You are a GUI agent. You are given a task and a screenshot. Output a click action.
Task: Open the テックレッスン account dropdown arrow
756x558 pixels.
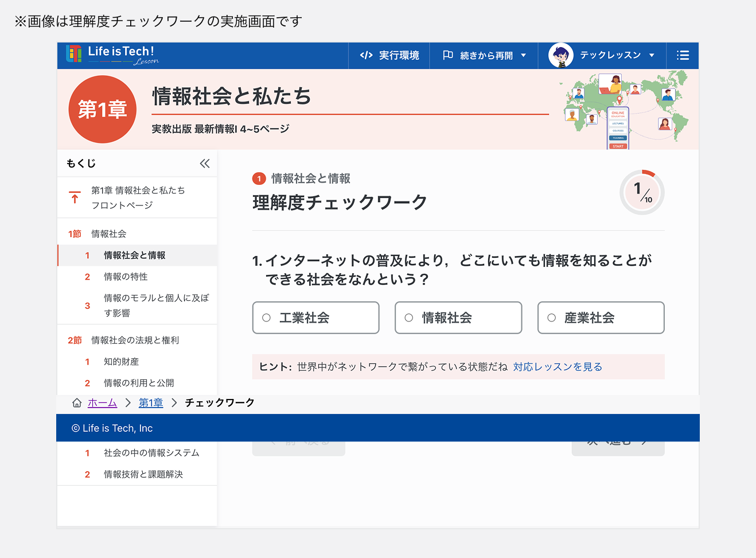[652, 56]
